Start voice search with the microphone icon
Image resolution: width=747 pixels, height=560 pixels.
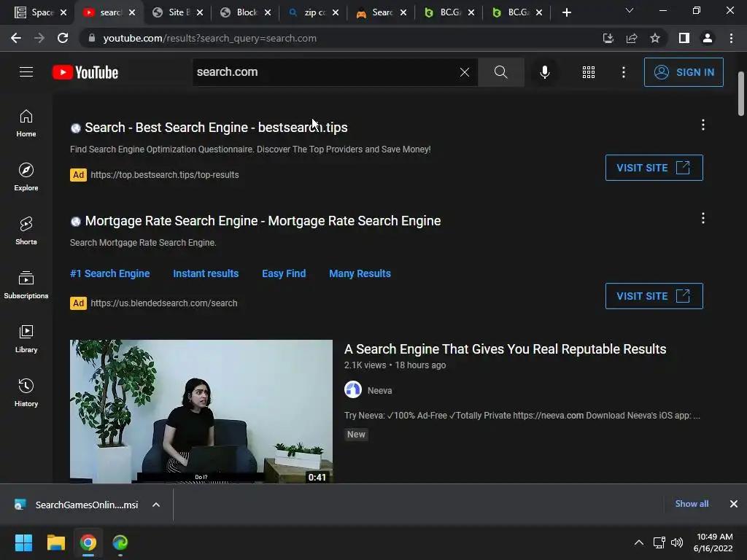click(544, 72)
